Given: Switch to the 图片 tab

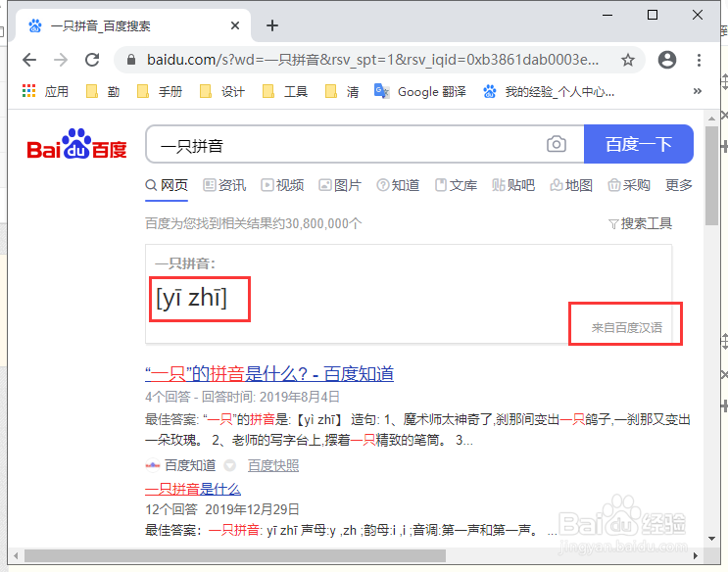Looking at the screenshot, I should pos(340,186).
